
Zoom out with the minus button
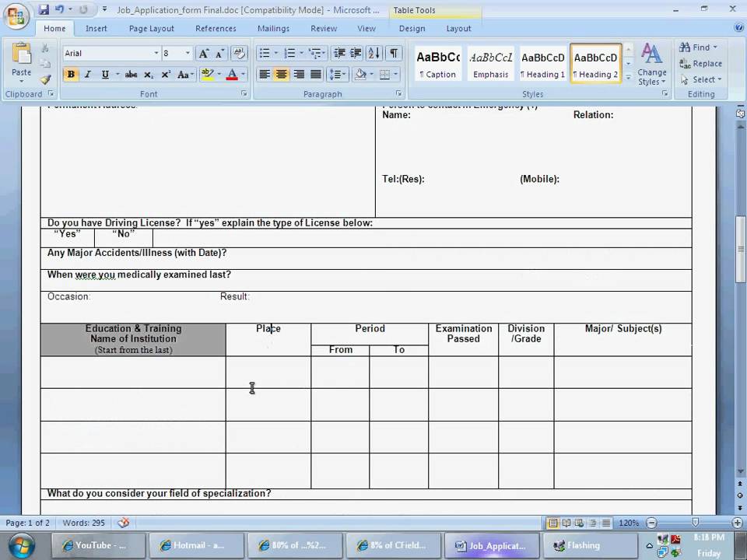tap(651, 523)
